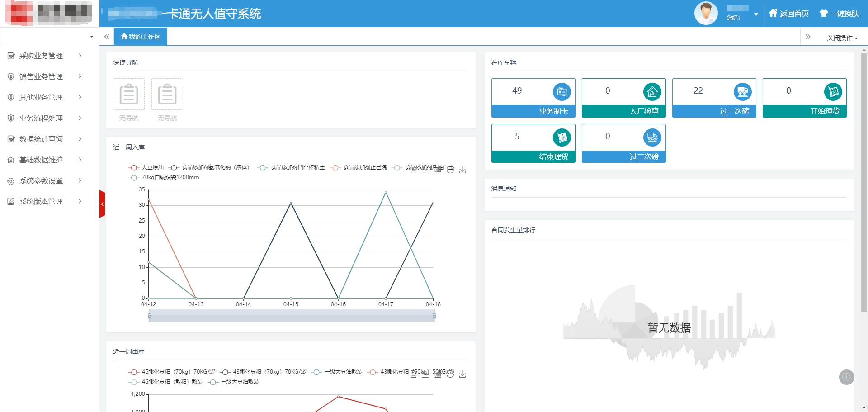Open the sidebar top dropdown selector

coord(50,36)
